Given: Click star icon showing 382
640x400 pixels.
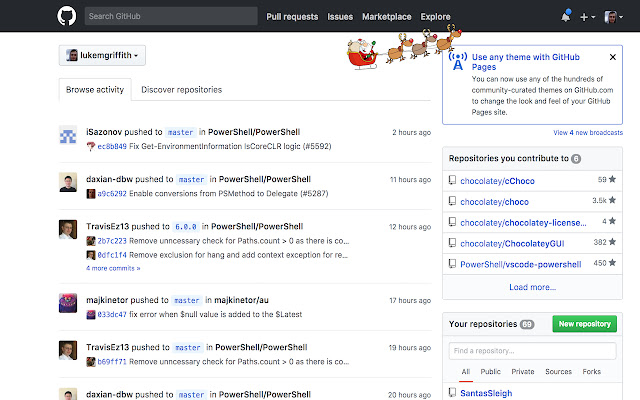Looking at the screenshot, I should [612, 242].
